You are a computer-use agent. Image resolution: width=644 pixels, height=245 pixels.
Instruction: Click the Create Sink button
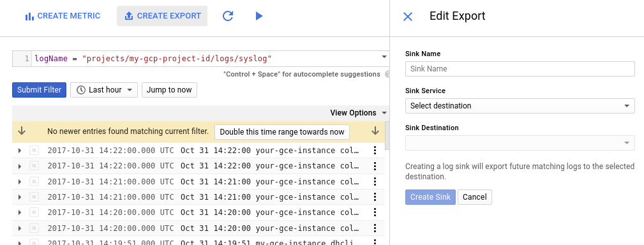point(430,197)
